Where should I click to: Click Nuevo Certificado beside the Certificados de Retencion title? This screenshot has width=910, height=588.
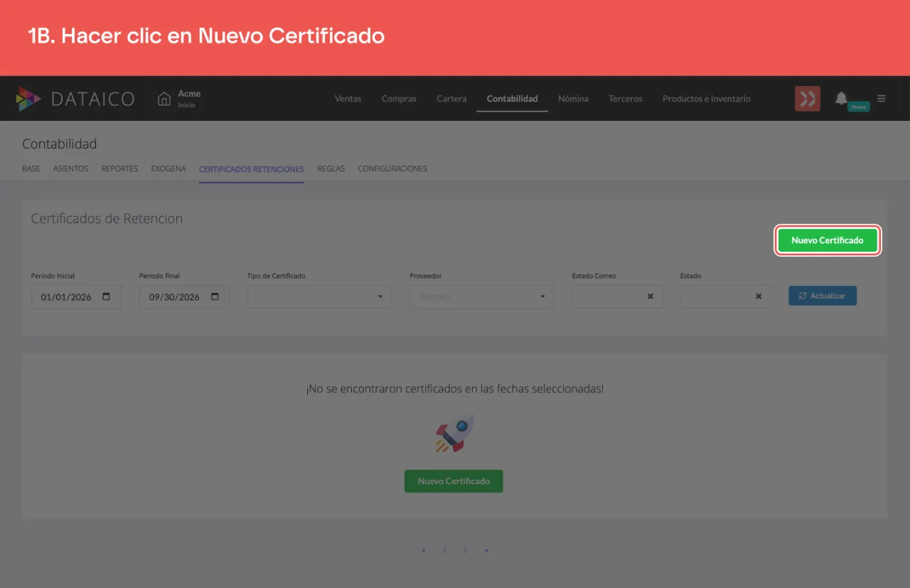tap(828, 240)
